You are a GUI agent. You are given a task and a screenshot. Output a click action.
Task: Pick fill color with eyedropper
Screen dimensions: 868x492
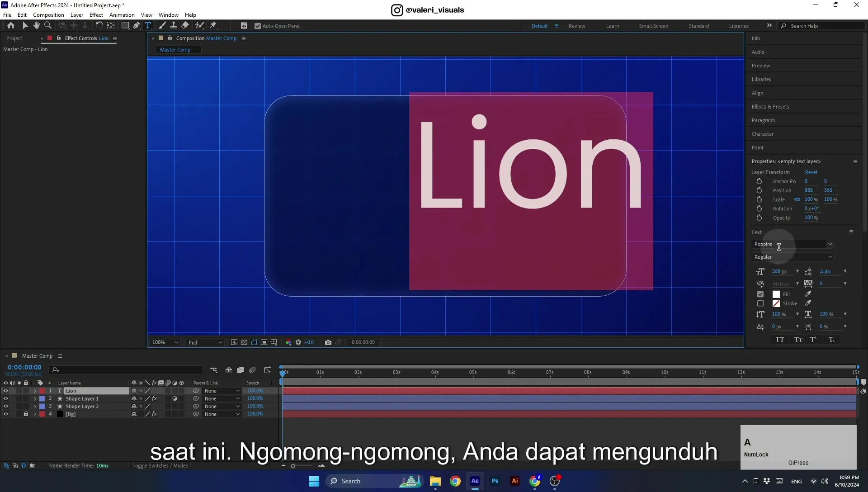[x=808, y=294]
